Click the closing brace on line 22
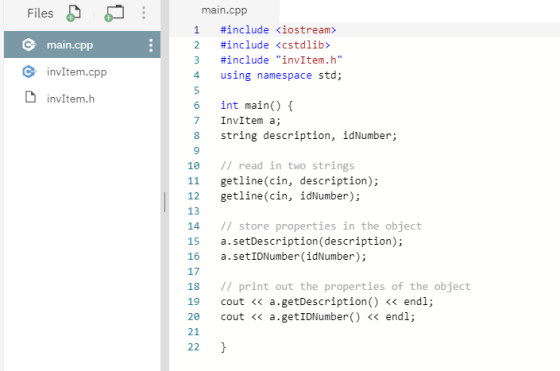560x371 pixels. tap(223, 347)
